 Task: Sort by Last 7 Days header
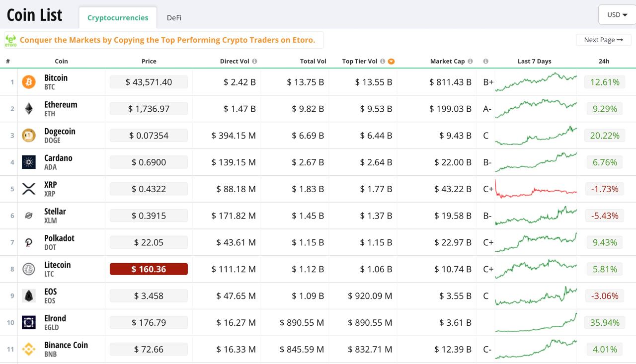(x=535, y=62)
